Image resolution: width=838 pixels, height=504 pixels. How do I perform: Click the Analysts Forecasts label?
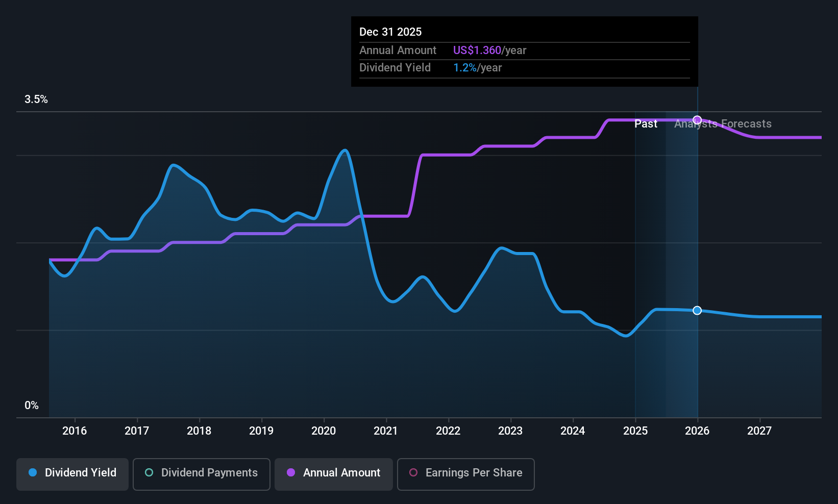[x=723, y=124]
